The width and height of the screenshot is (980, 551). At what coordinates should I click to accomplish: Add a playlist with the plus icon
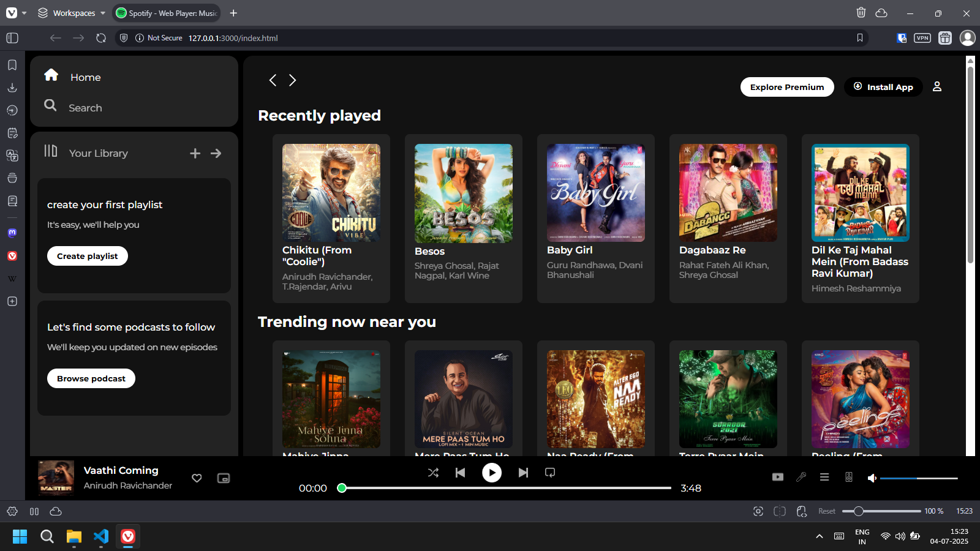click(195, 153)
